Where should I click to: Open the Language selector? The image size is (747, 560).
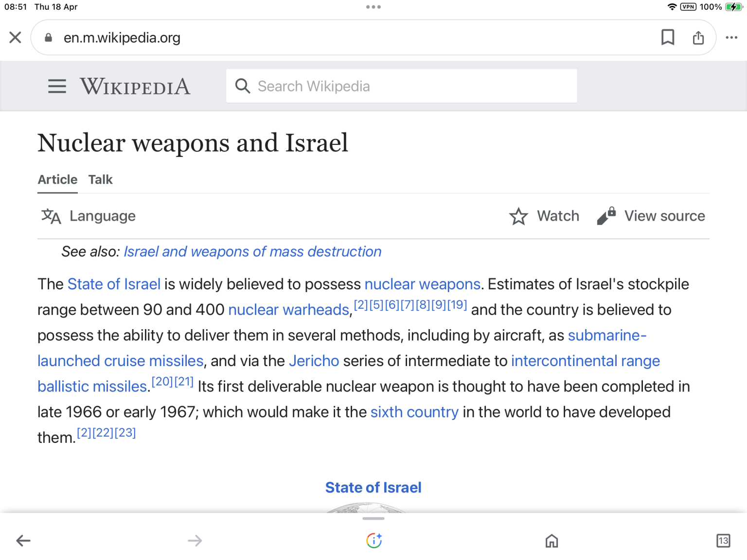point(89,216)
